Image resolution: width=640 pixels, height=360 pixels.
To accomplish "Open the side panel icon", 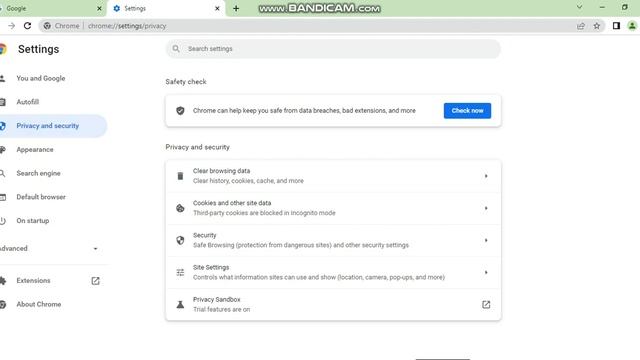I will [616, 26].
